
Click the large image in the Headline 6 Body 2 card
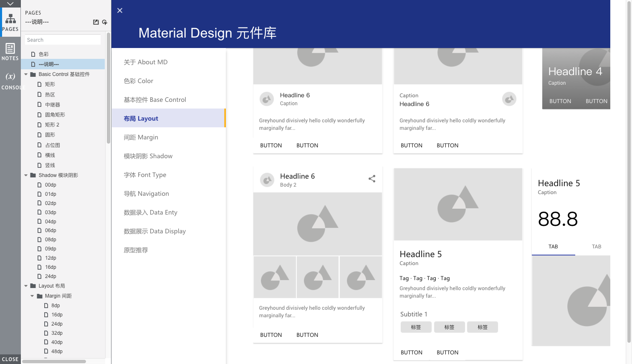pyautogui.click(x=318, y=224)
